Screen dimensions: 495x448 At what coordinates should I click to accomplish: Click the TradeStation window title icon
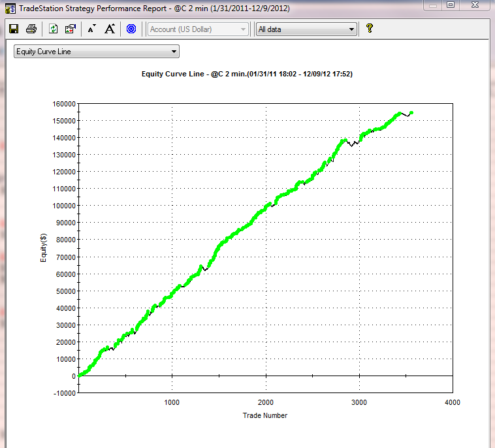10,8
